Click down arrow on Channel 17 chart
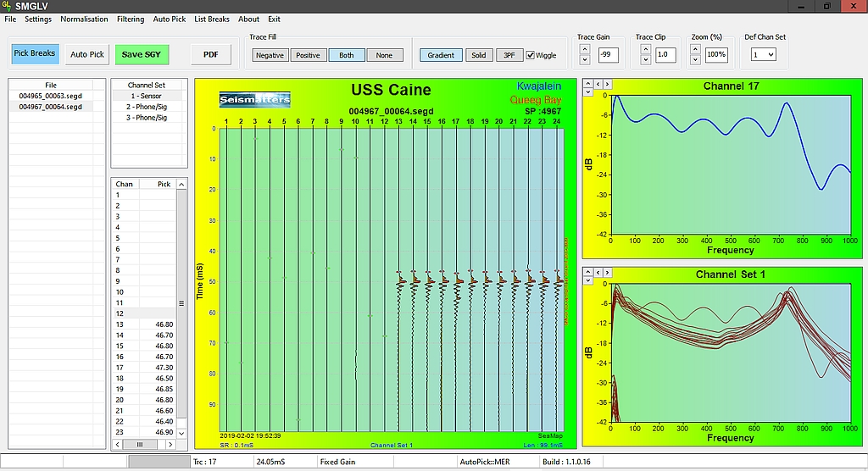The image size is (868, 471). 588,92
